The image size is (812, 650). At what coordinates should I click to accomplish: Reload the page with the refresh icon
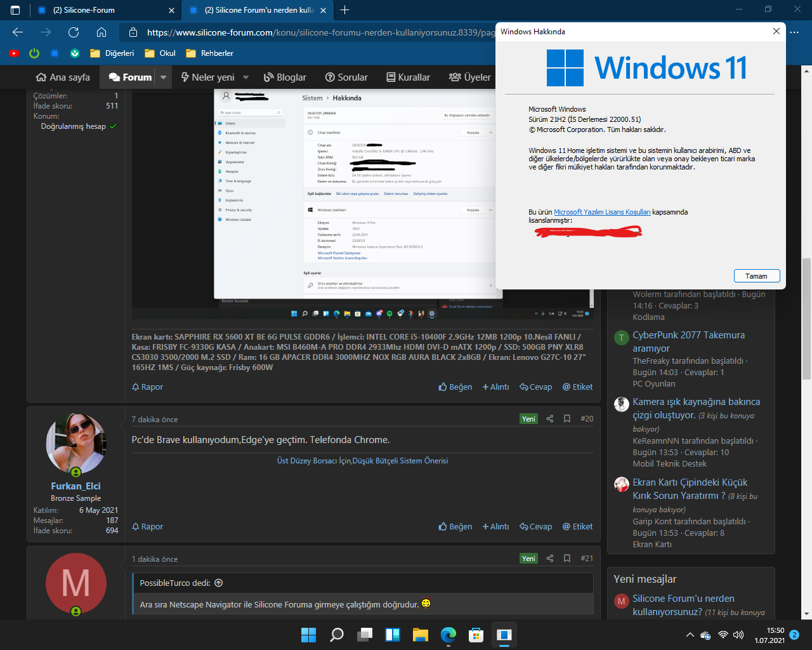click(74, 32)
